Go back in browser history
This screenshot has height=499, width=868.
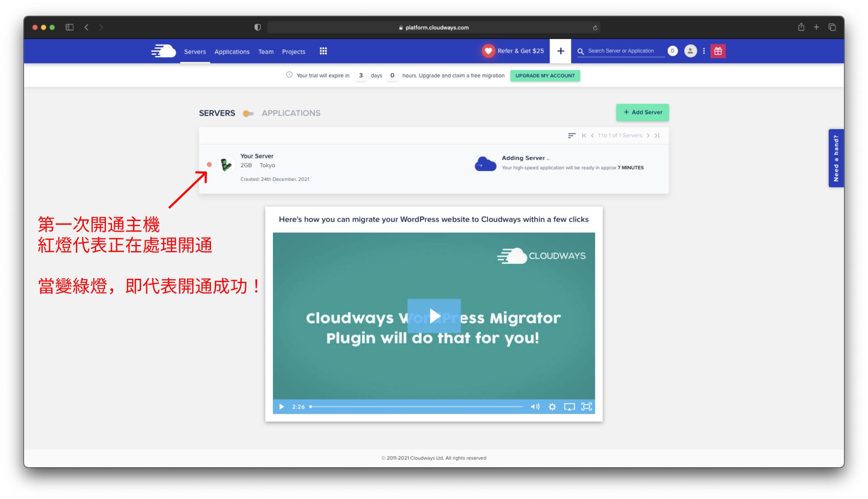pyautogui.click(x=86, y=27)
